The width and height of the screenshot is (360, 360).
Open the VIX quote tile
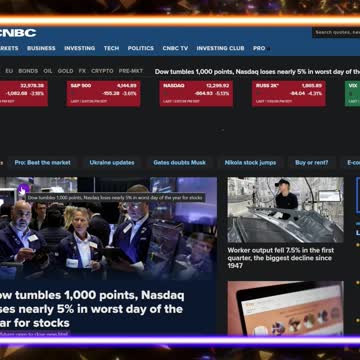click(x=352, y=93)
